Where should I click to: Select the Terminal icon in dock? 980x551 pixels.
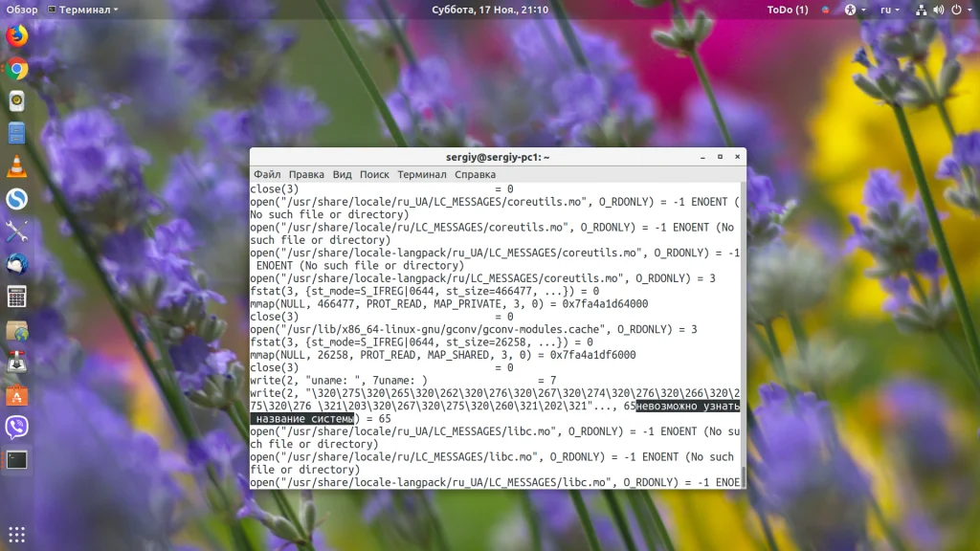[x=17, y=460]
